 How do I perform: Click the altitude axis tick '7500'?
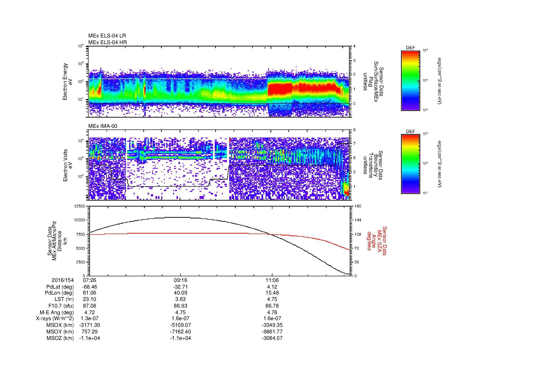(81, 234)
